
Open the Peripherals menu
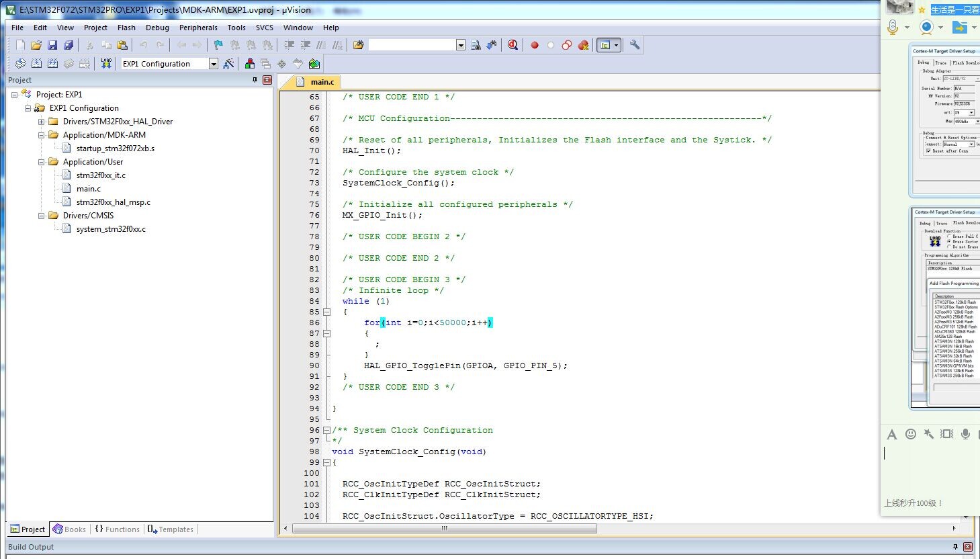coord(198,28)
